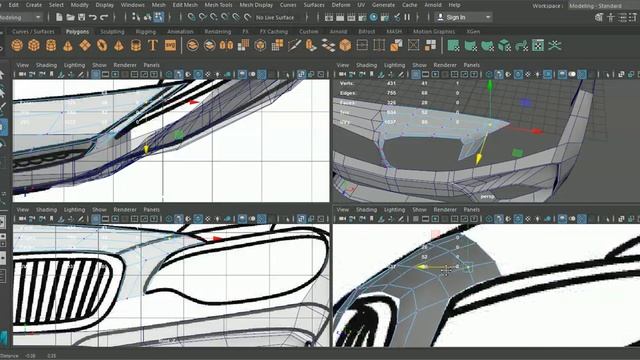Toggle snap to points magnet icon
Image resolution: width=640 pixels, height=360 pixels.
213,17
